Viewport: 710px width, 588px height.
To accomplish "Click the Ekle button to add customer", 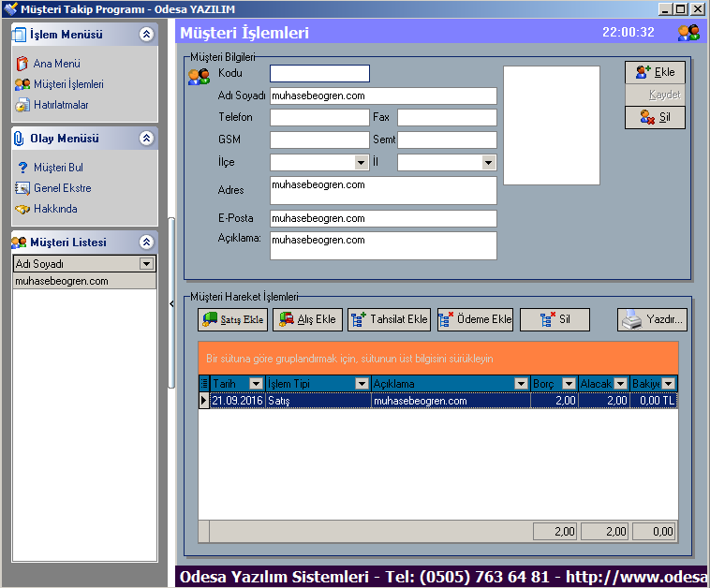I will 655,72.
